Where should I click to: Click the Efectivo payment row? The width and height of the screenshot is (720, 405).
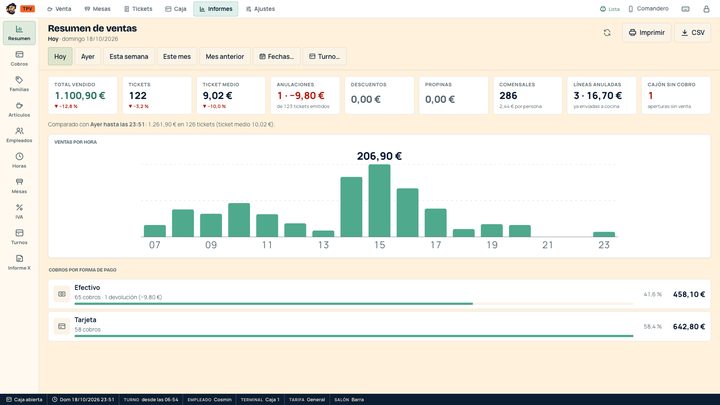click(379, 294)
